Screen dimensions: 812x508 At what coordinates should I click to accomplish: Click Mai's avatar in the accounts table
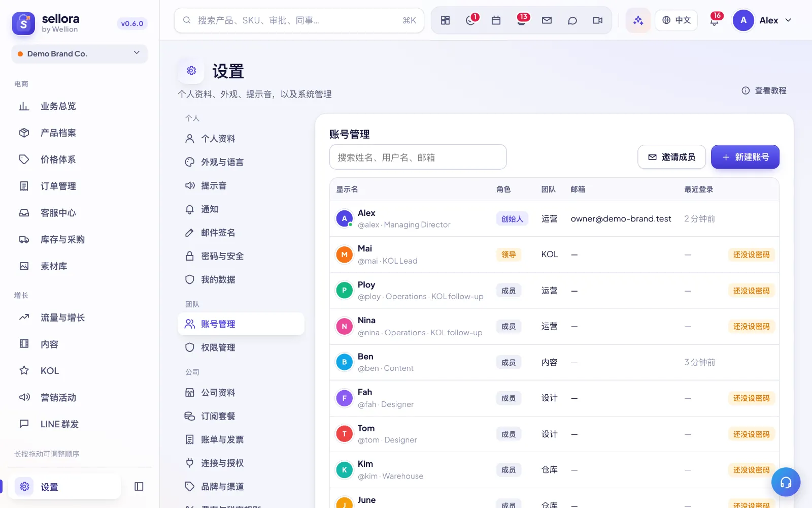(345, 255)
